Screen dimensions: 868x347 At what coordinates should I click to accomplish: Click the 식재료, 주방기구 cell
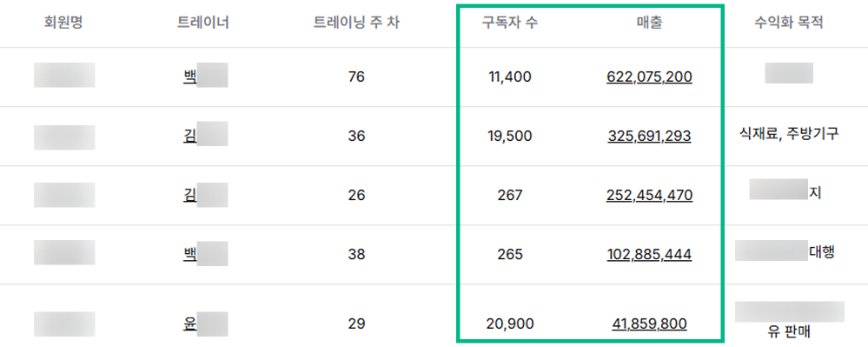(x=789, y=133)
